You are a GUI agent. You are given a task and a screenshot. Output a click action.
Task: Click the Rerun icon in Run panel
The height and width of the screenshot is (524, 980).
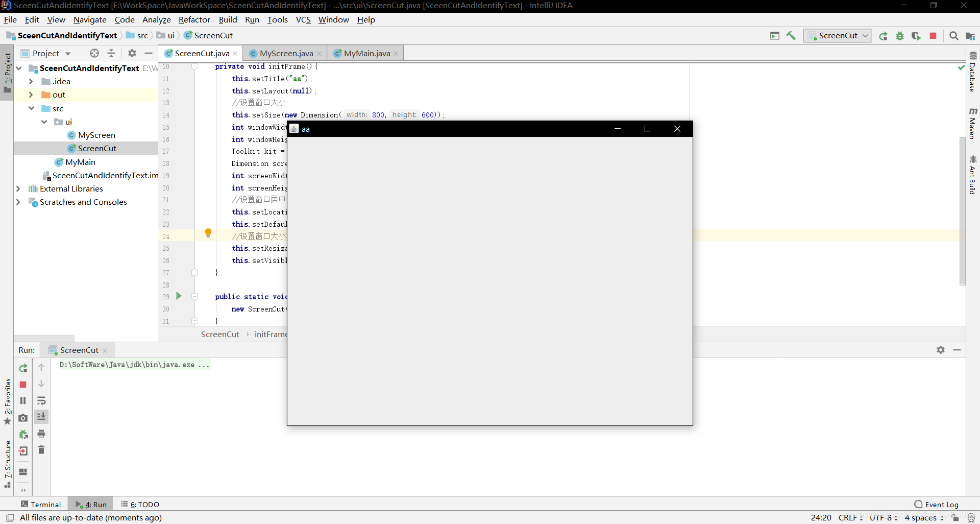pyautogui.click(x=23, y=368)
